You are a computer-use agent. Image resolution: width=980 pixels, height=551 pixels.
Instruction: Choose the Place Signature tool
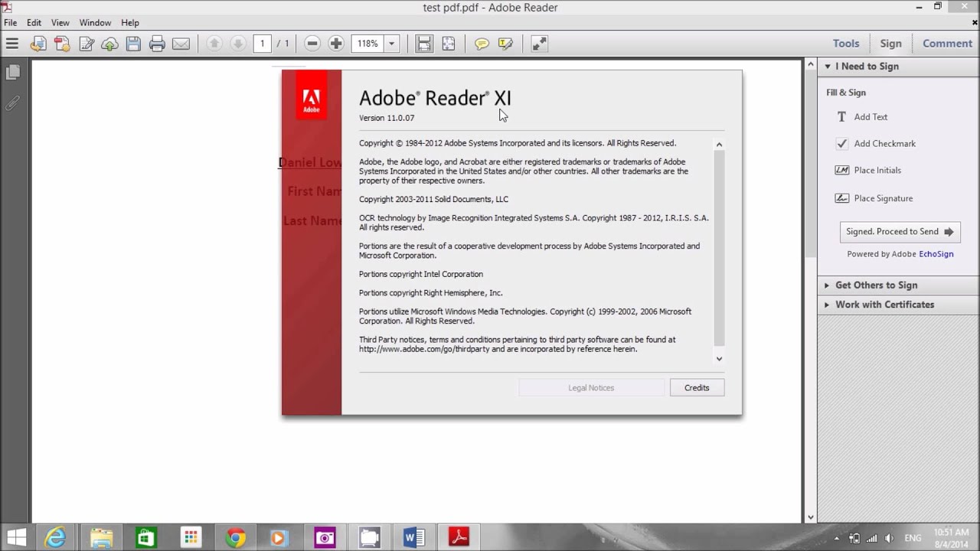coord(880,197)
